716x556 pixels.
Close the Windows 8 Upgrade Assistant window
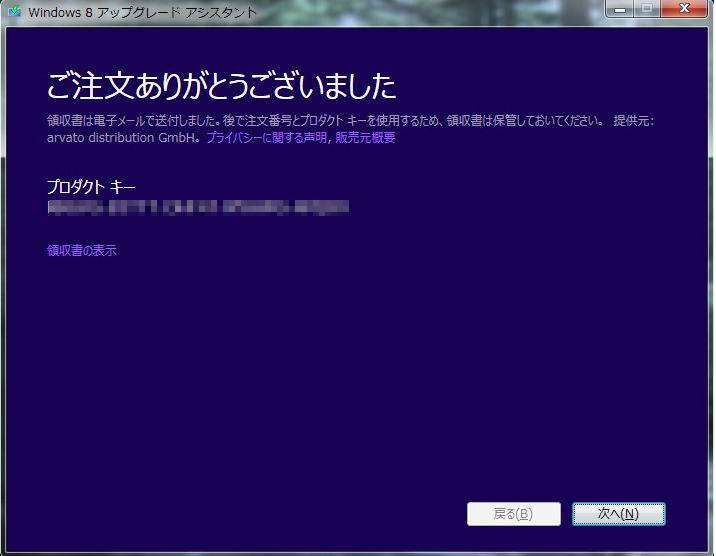click(x=684, y=9)
